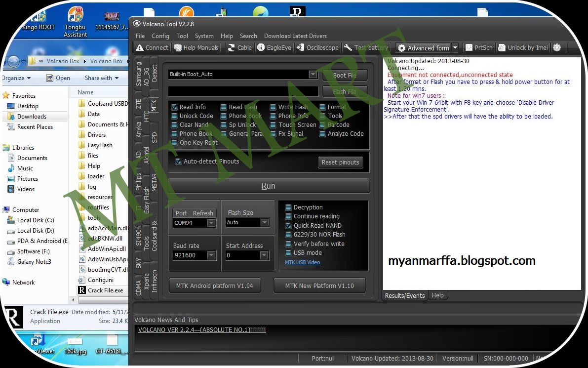Enable the Unlock Code checkbox

click(174, 116)
